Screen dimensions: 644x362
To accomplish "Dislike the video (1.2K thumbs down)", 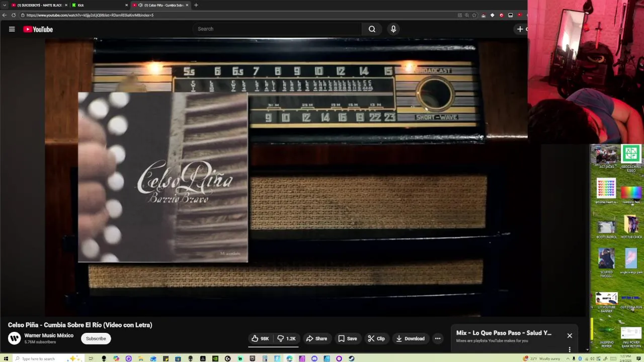I will (x=286, y=338).
